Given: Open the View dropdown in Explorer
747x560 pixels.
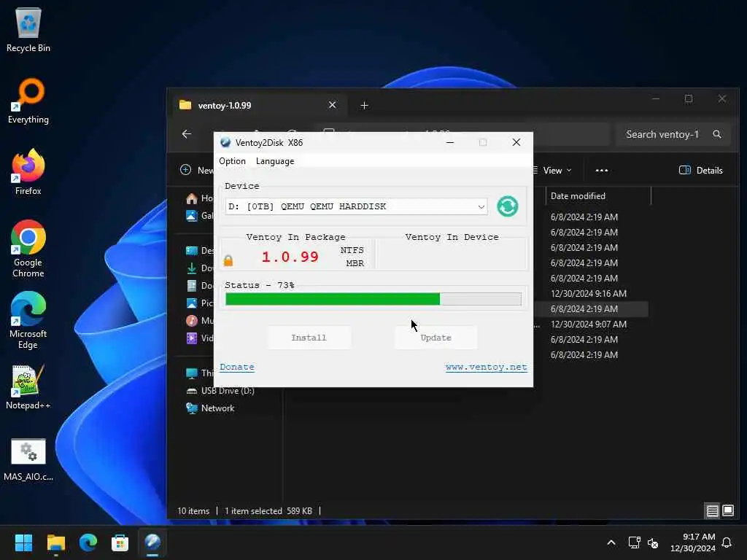Looking at the screenshot, I should click(553, 171).
